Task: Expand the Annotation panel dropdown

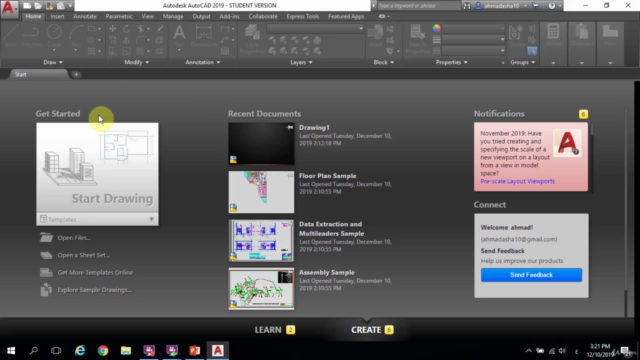Action: [202, 62]
